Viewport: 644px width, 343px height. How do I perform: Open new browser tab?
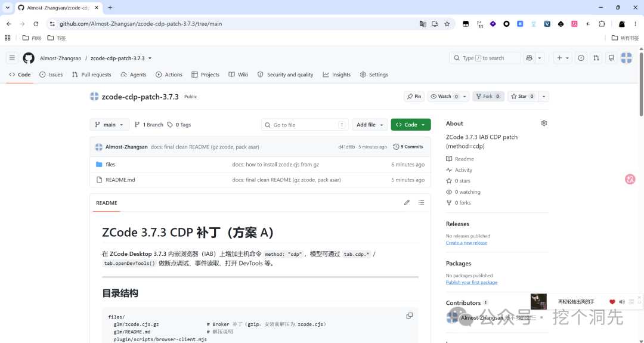coord(110,7)
